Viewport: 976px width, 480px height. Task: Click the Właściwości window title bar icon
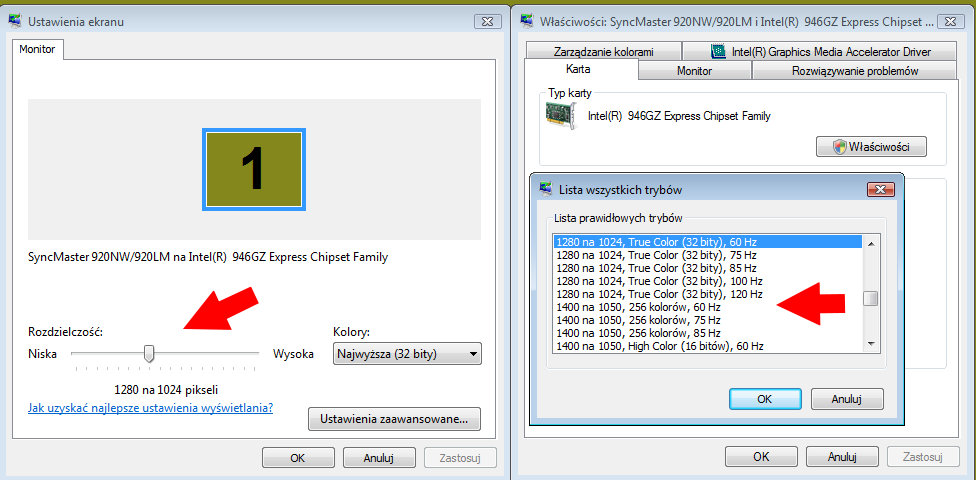click(527, 21)
